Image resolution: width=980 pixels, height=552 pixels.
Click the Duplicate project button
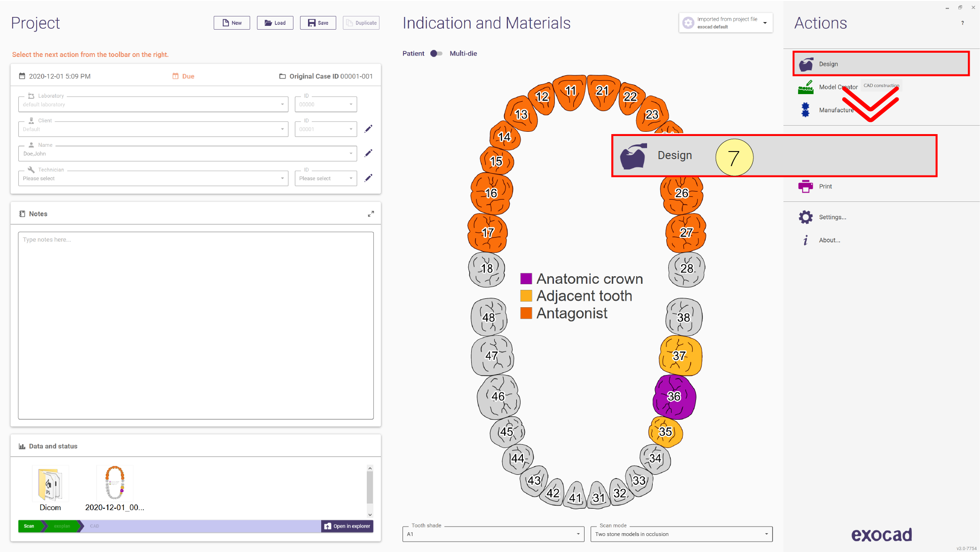pos(361,23)
